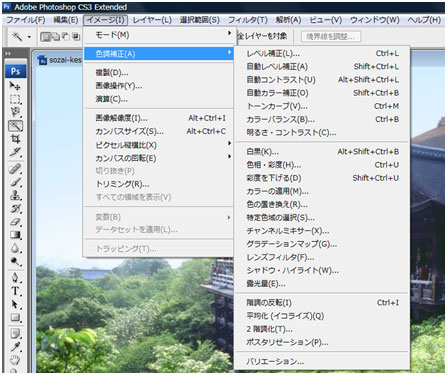Select the Eraser tool

(x=15, y=222)
